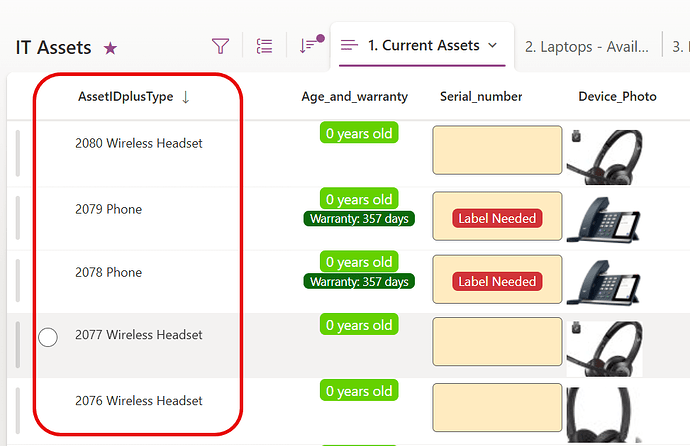Screen dimensions: 690x446
Task: Click the group by icon
Action: coord(264,46)
